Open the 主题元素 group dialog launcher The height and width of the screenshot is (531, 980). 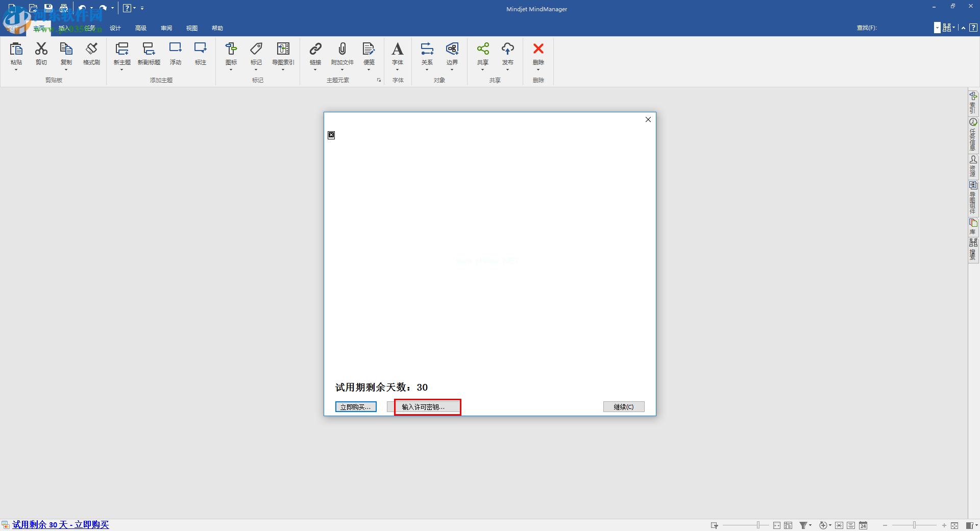379,80
